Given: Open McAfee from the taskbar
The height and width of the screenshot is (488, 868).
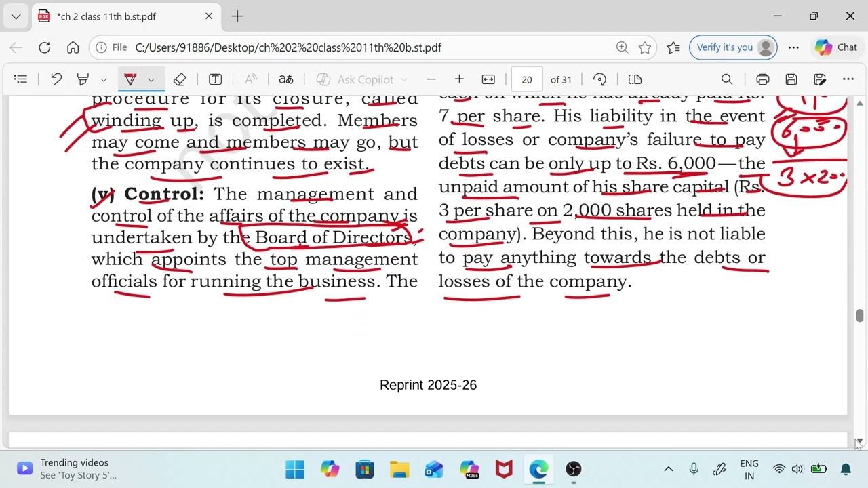Looking at the screenshot, I should click(504, 469).
